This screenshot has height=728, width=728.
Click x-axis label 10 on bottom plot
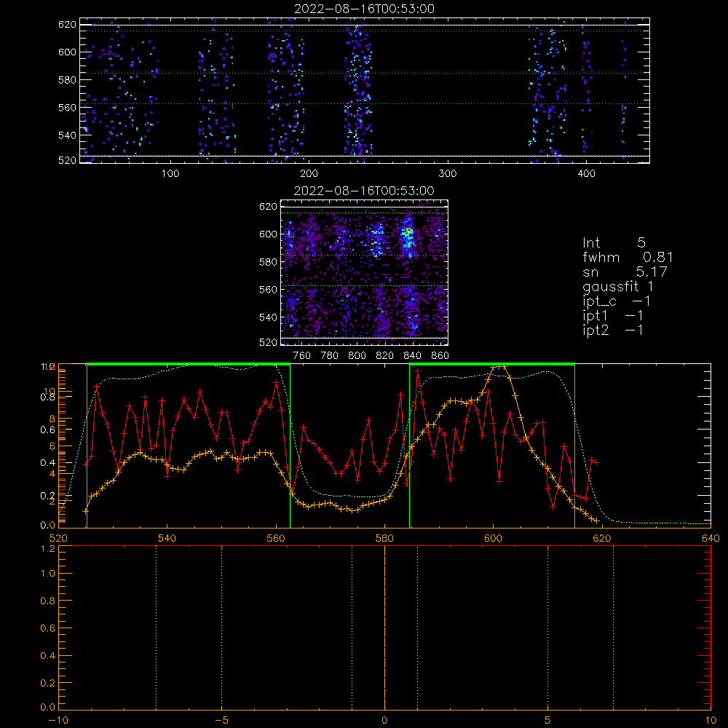(x=711, y=721)
